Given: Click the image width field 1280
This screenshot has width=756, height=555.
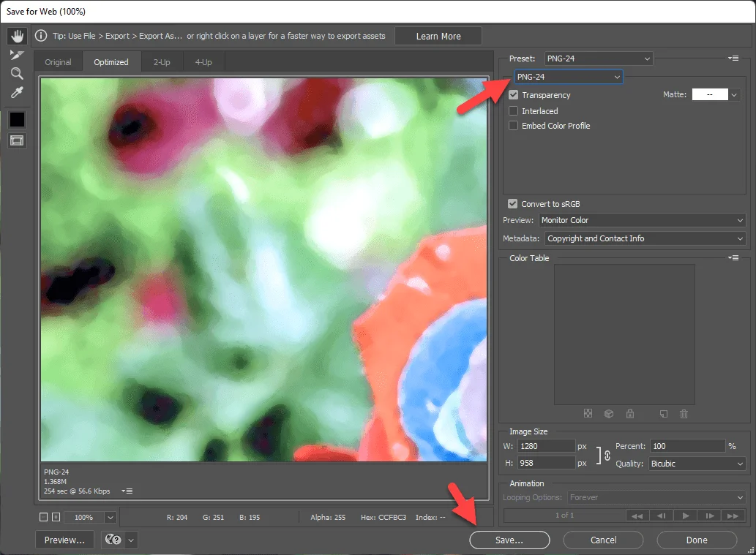Looking at the screenshot, I should point(546,446).
